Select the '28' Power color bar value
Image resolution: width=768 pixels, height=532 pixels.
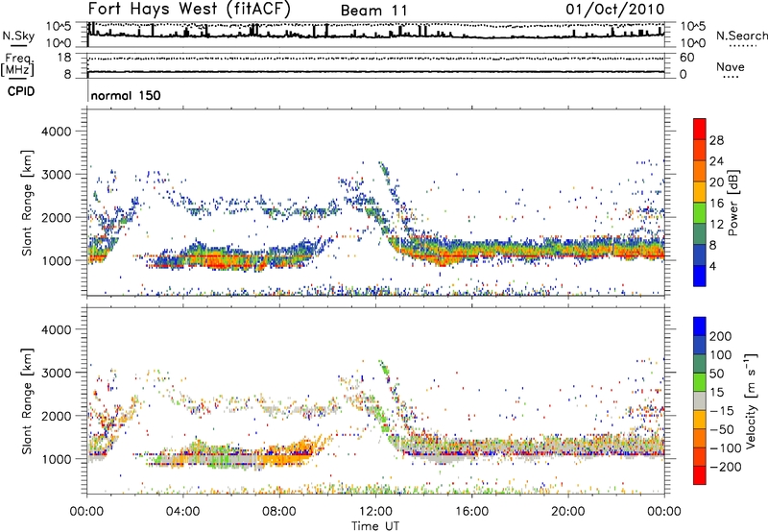coord(716,140)
